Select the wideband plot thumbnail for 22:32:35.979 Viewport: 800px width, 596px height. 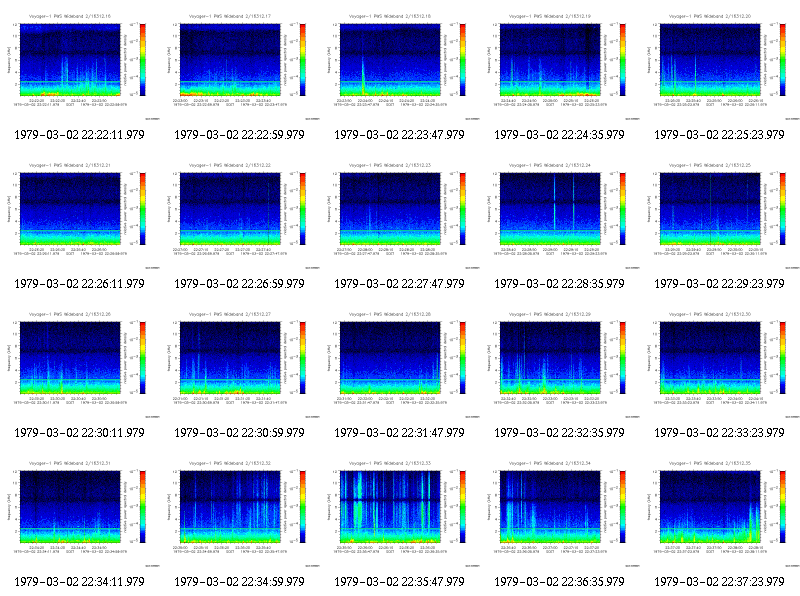coord(560,364)
